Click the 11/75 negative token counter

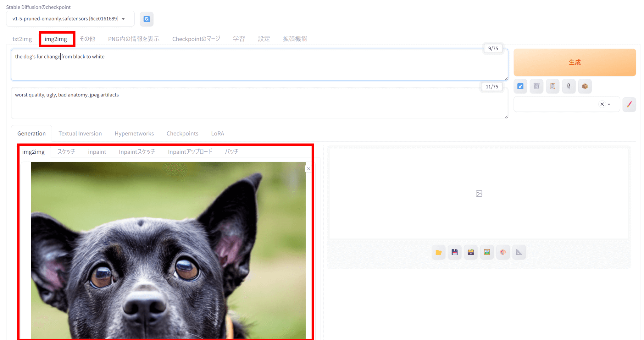click(492, 87)
